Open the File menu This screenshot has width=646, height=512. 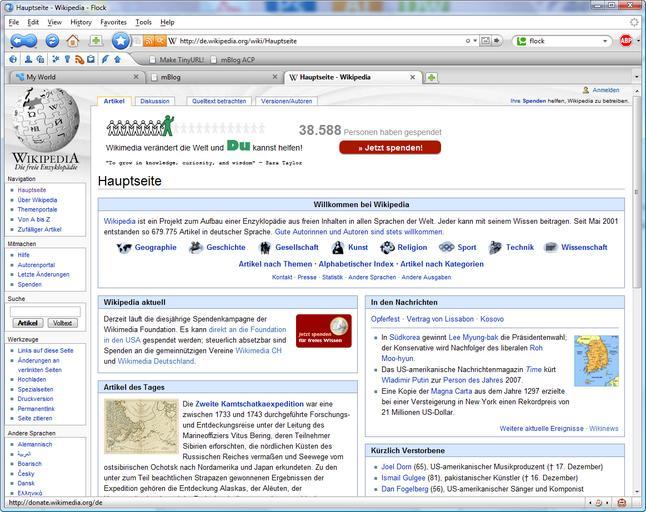14,22
